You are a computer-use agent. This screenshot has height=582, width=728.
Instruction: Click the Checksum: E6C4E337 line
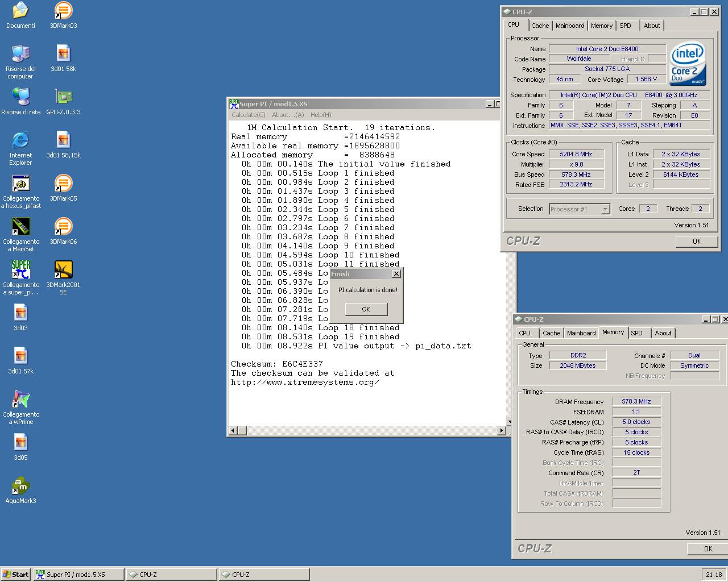[x=277, y=364]
